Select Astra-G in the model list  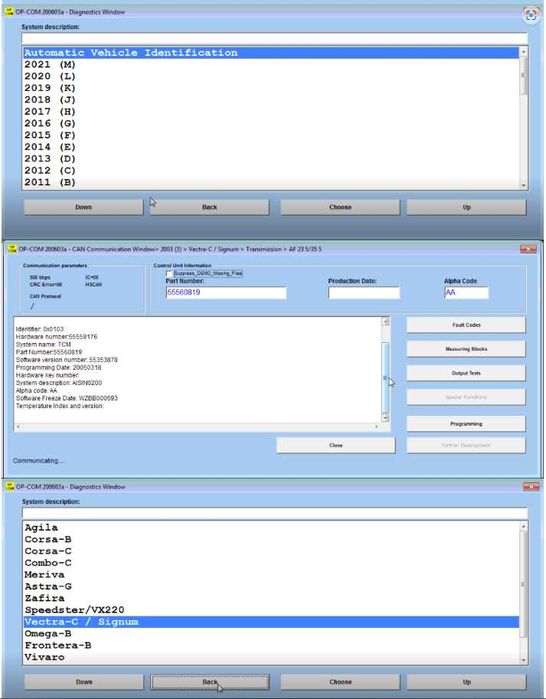271,587
